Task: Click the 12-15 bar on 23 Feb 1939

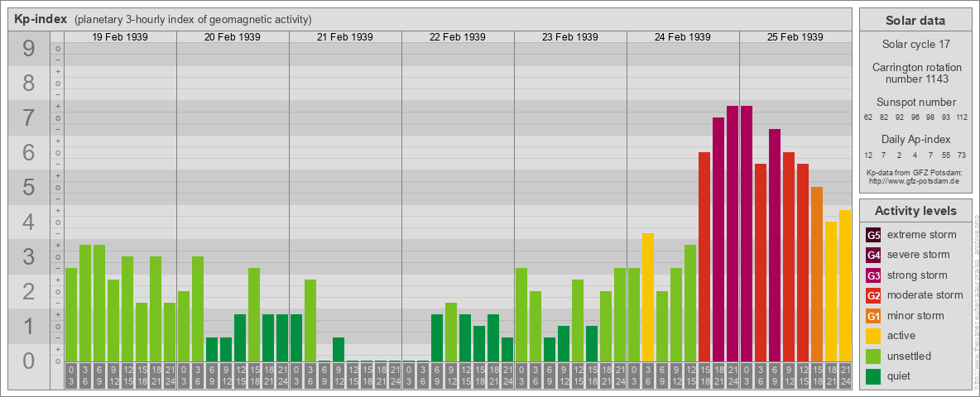Action: (x=578, y=321)
